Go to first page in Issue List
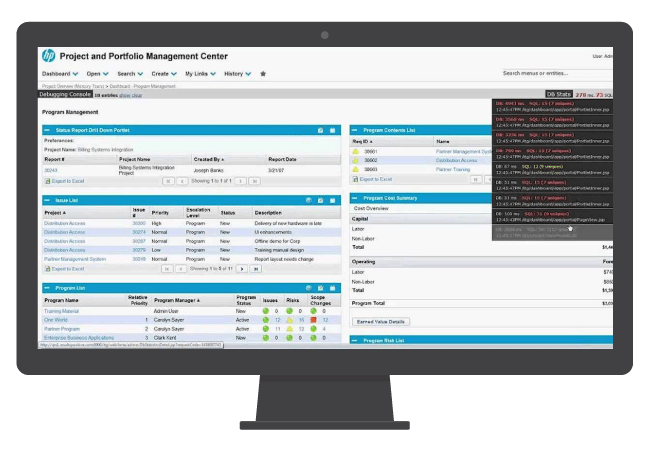 (x=167, y=269)
